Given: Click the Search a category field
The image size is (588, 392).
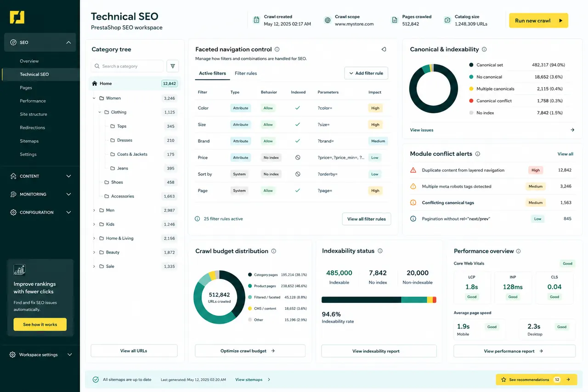Looking at the screenshot, I should tap(127, 66).
